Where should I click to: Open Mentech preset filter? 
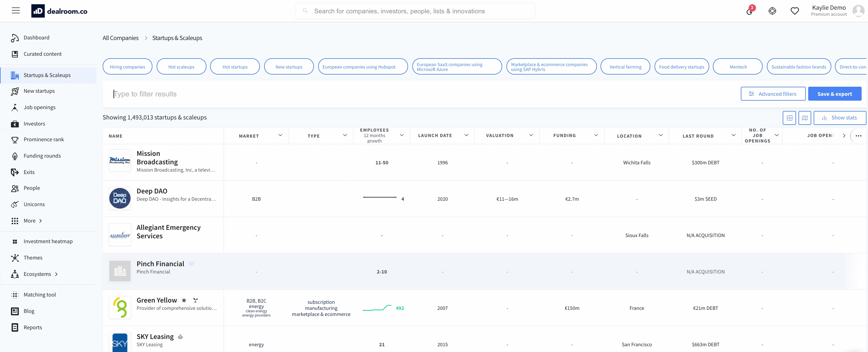point(738,67)
